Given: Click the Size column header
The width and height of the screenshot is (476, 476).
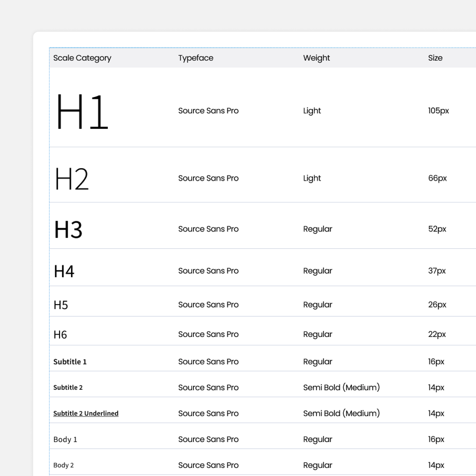Looking at the screenshot, I should (435, 58).
